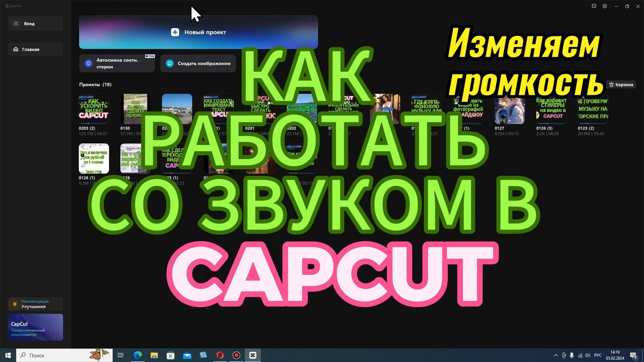Select Главная in the sidebar
The height and width of the screenshot is (362, 644).
35,49
